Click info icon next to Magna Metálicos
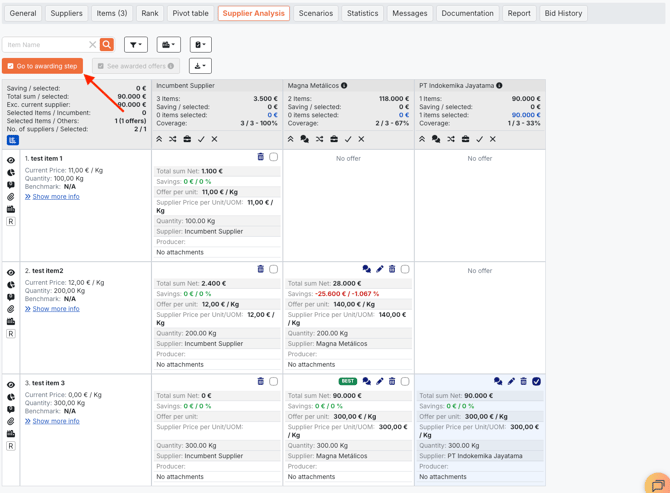670x493 pixels. (344, 86)
